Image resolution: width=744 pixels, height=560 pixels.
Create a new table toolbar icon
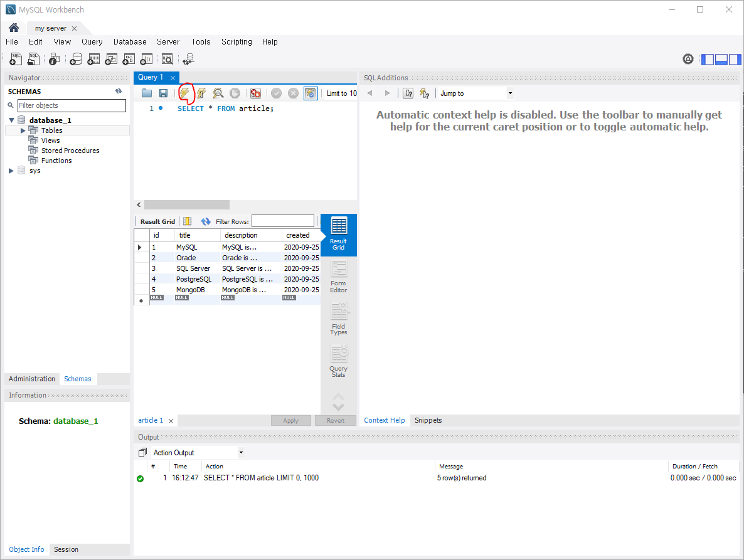click(x=93, y=60)
